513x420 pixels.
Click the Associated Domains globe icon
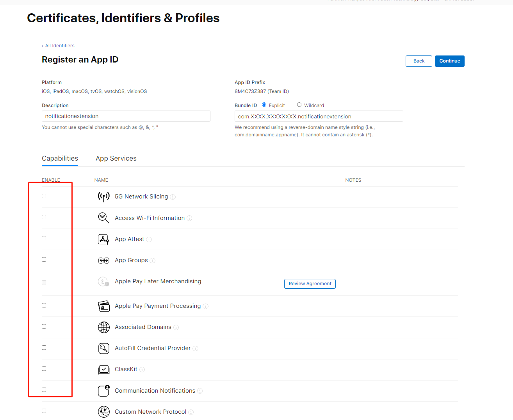click(103, 327)
